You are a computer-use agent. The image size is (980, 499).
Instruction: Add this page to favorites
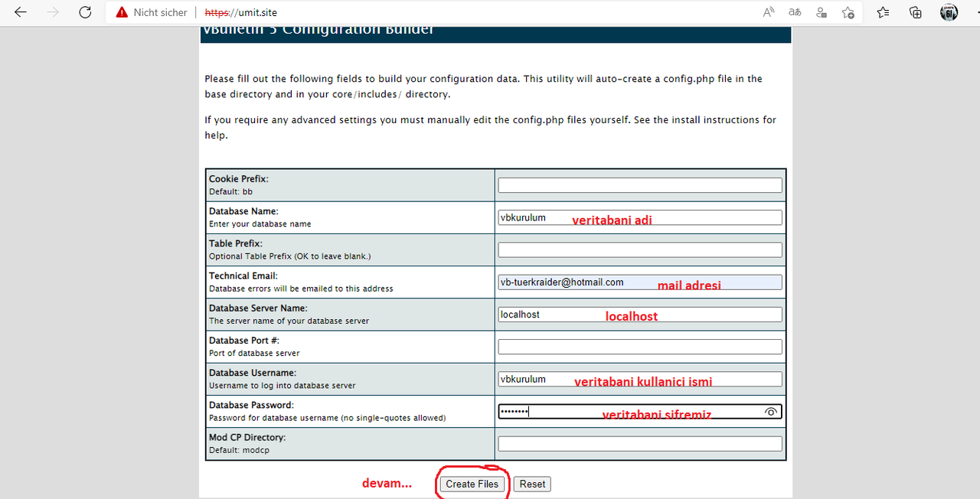click(848, 12)
